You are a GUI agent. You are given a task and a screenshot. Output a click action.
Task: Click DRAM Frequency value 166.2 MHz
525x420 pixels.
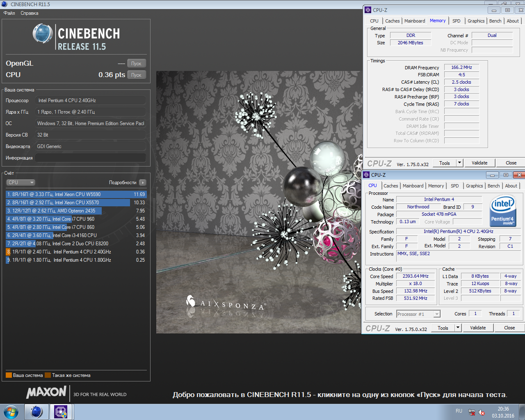click(x=461, y=67)
